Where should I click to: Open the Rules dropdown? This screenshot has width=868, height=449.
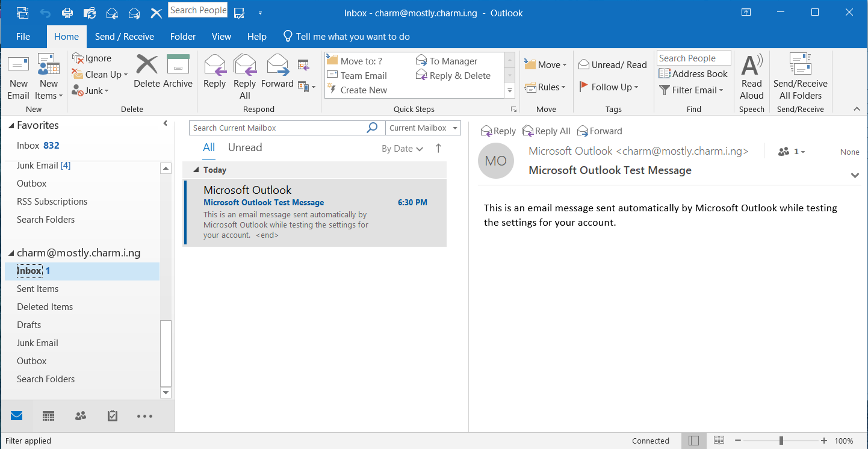click(x=545, y=87)
